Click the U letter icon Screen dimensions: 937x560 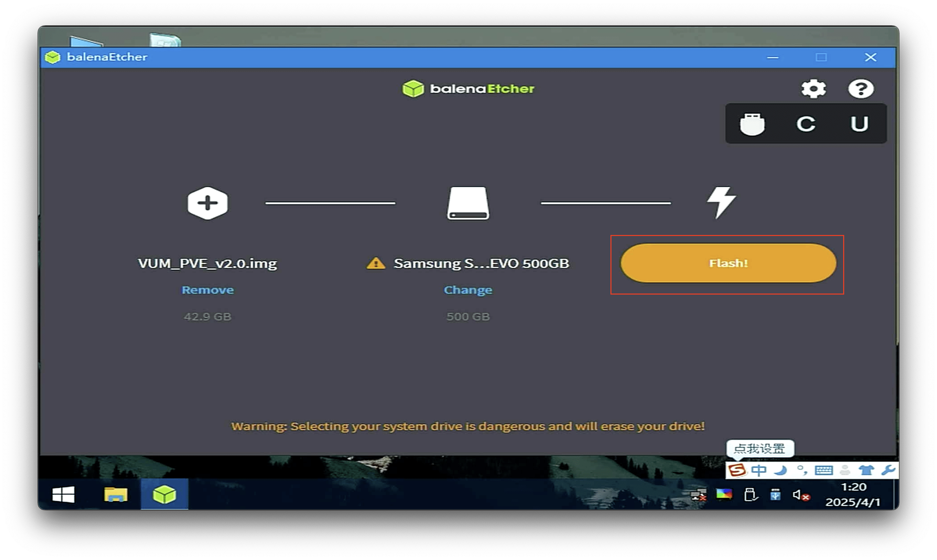pyautogui.click(x=859, y=124)
